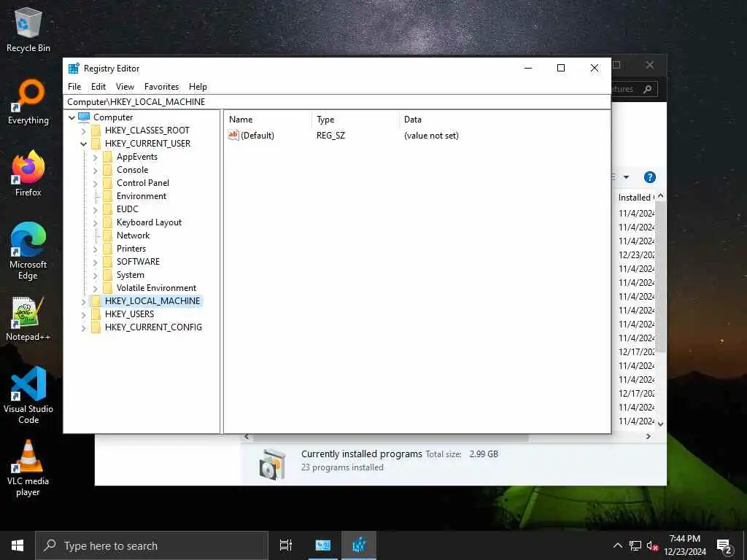Open the notification center icon

[724, 545]
